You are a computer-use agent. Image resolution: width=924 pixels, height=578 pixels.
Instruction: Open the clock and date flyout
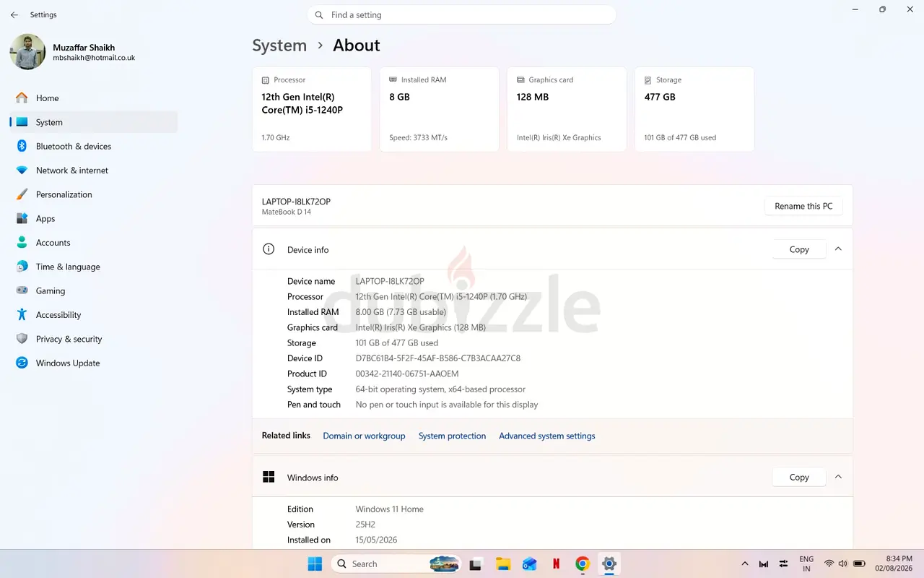pos(894,564)
